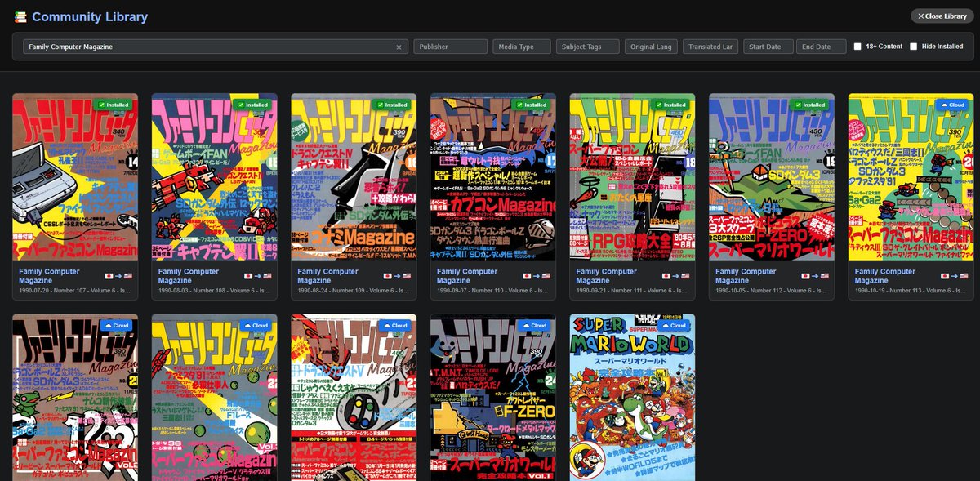This screenshot has width=980, height=481.
Task: Open Family Computer Magazine title of Number 109
Action: point(327,276)
